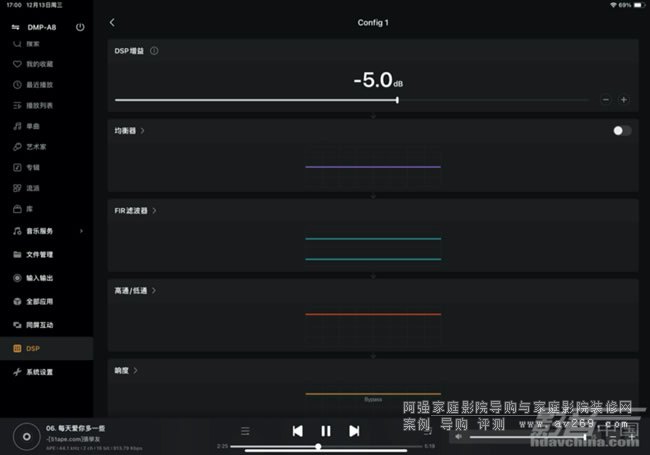Viewport: 650px width, 455px height.
Task: Open the DSP增益 info icon
Action: click(154, 50)
